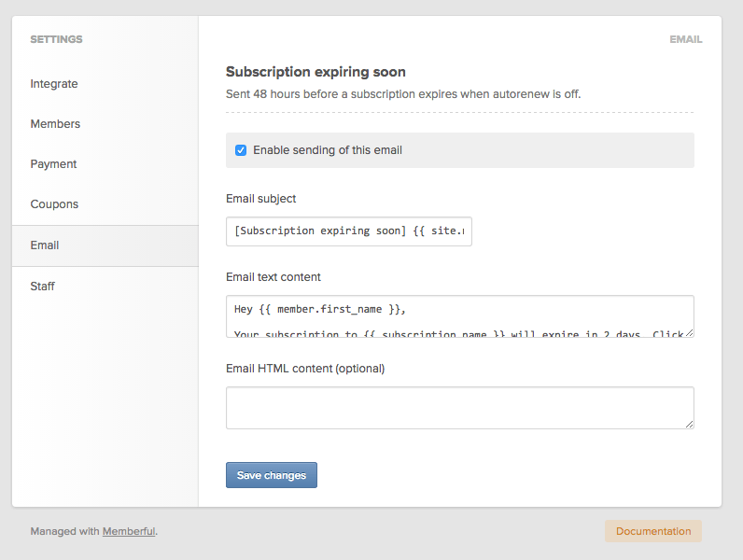Focus the Email subject input field
743x560 pixels.
(348, 231)
